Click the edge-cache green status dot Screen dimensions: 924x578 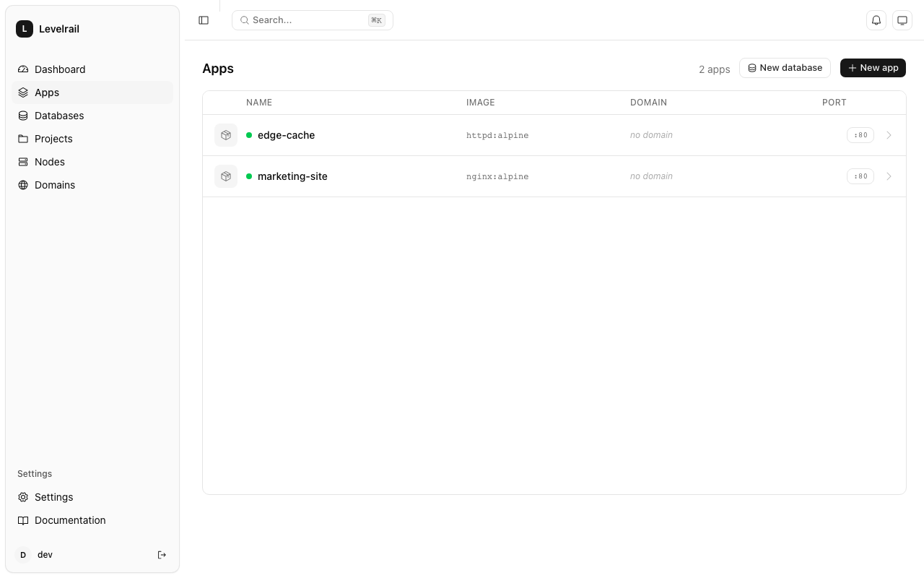249,135
